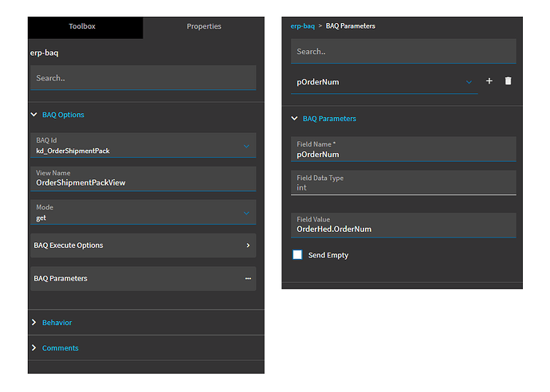
Task: Open BAQ Parameters ellipsis button
Action: [x=248, y=278]
